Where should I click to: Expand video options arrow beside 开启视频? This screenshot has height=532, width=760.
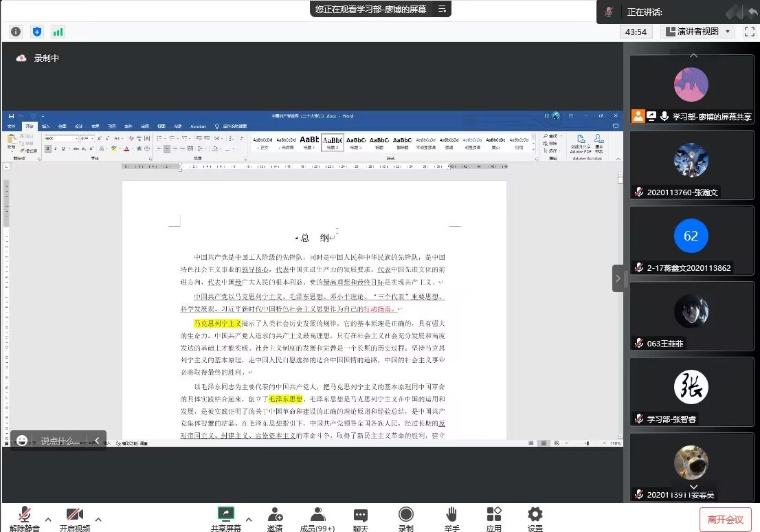pyautogui.click(x=98, y=519)
